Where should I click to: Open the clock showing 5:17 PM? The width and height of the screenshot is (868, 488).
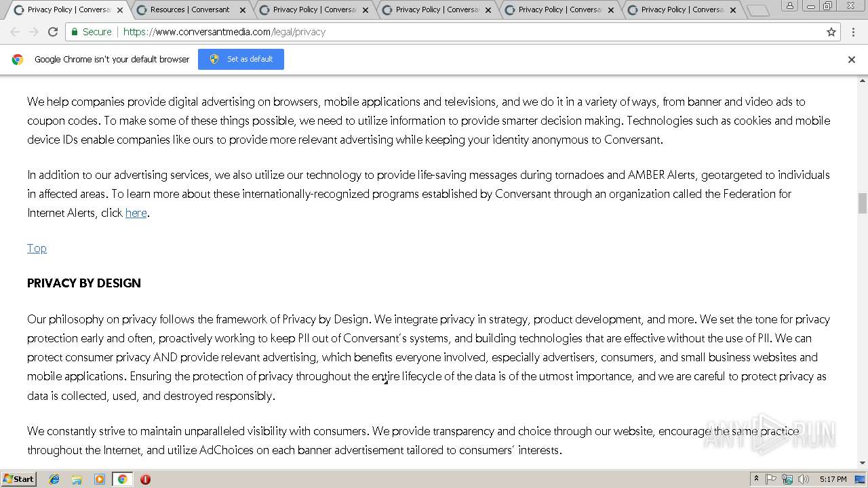833,479
